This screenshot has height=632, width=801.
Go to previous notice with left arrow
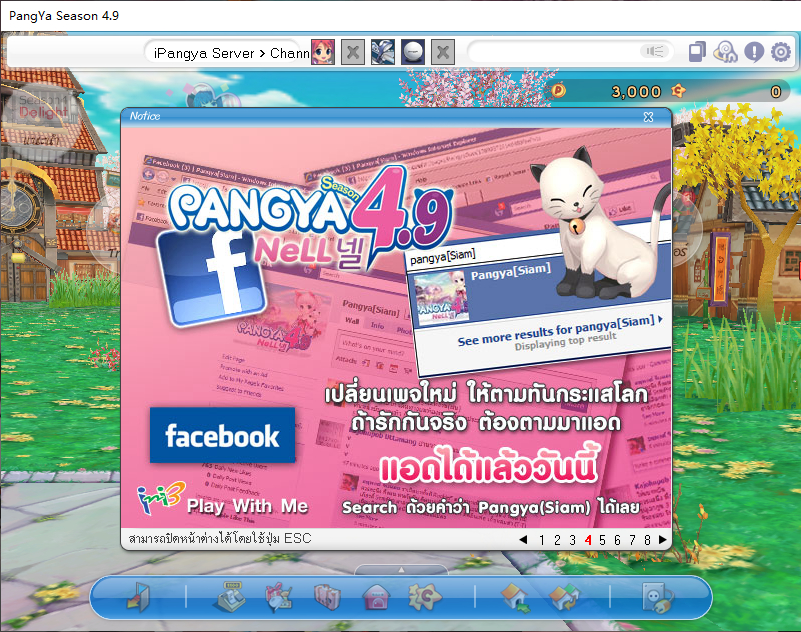(523, 540)
